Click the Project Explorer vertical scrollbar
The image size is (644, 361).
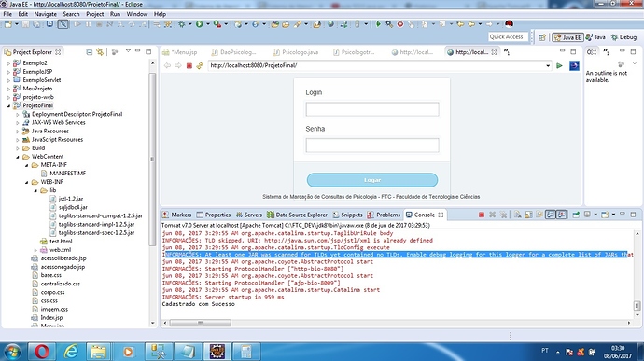(x=152, y=160)
